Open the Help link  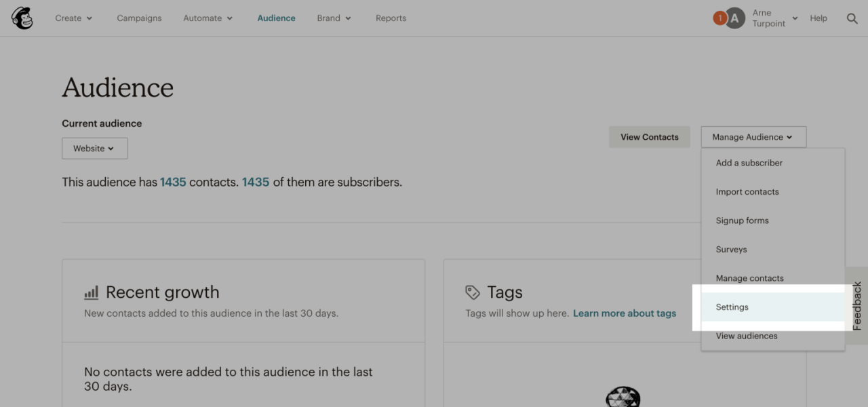point(818,18)
